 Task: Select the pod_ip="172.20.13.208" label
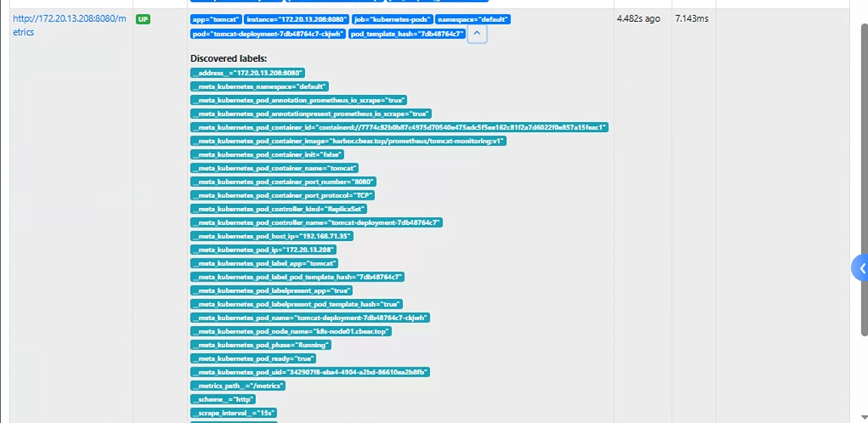tap(264, 250)
